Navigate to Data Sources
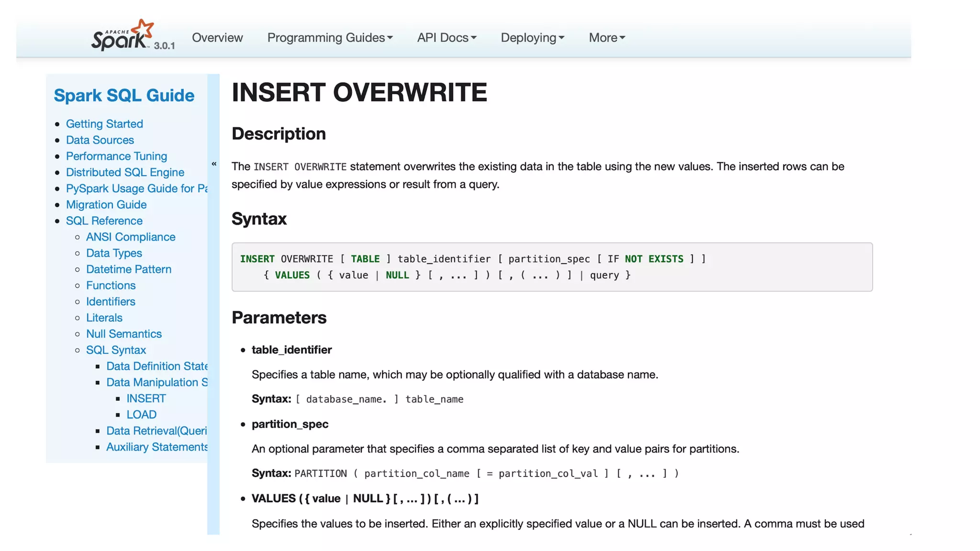Viewport: 980px width, 551px height. pyautogui.click(x=100, y=140)
